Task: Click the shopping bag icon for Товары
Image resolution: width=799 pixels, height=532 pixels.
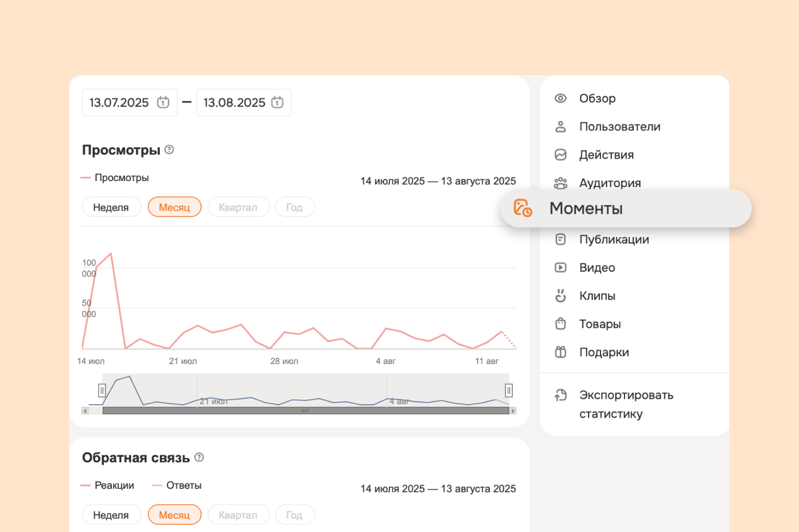Action: point(561,324)
